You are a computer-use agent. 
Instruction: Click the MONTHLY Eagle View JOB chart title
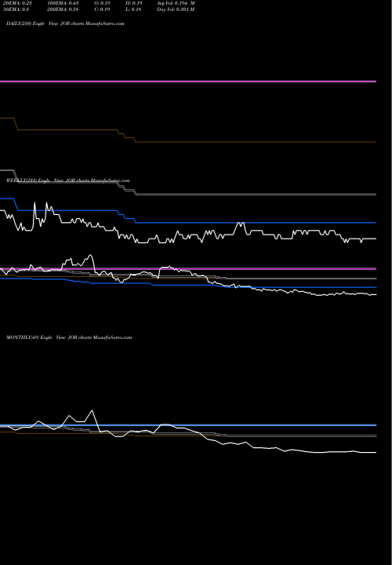click(x=69, y=337)
